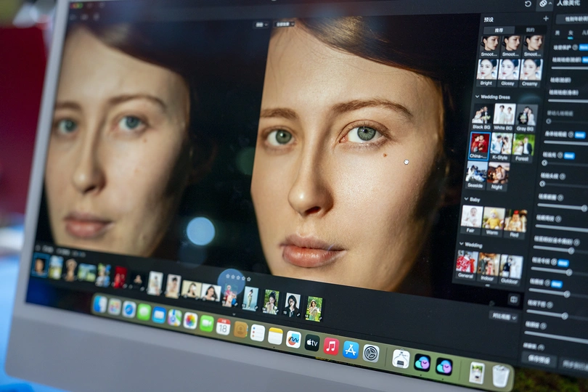Viewport: 588px width, 392px height.
Task: Open the Trash in the Dock
Action: tap(501, 375)
